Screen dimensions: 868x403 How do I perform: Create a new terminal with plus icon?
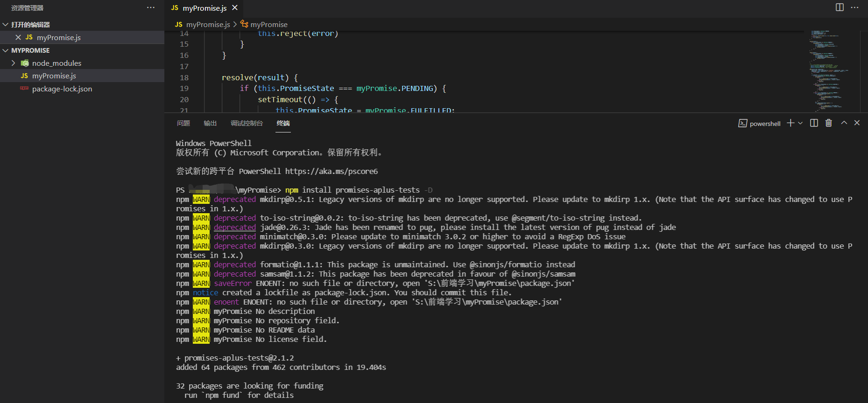tap(790, 123)
